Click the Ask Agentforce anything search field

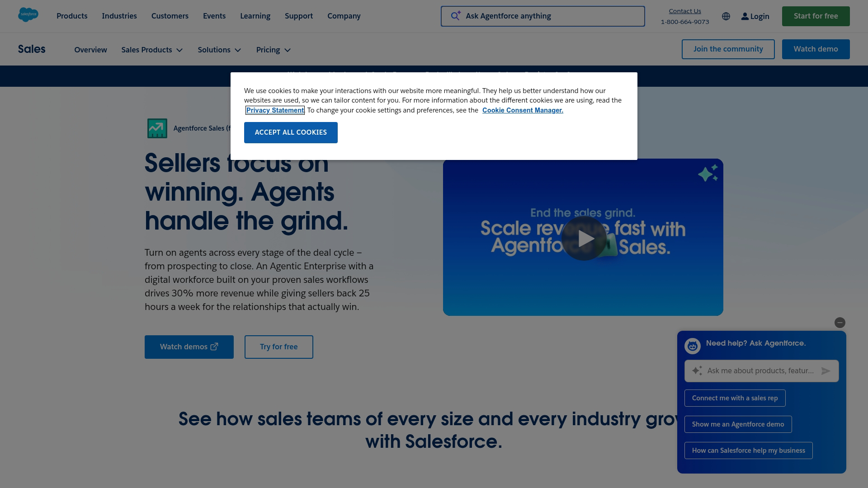(x=542, y=16)
